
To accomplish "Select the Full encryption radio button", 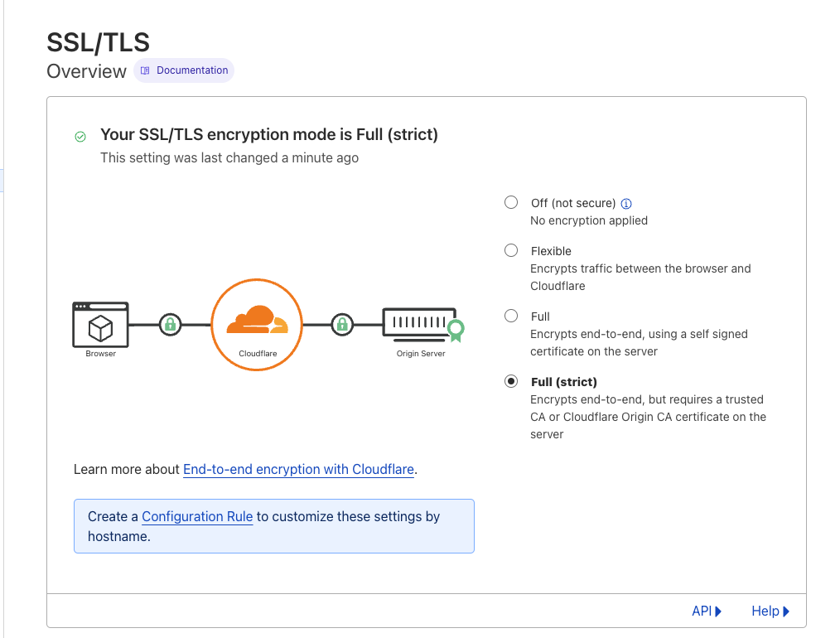I will 511,316.
